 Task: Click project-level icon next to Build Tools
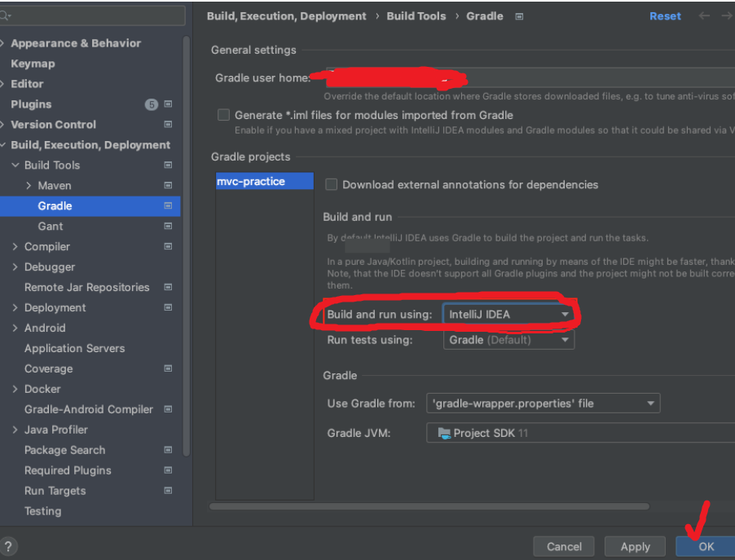point(169,165)
